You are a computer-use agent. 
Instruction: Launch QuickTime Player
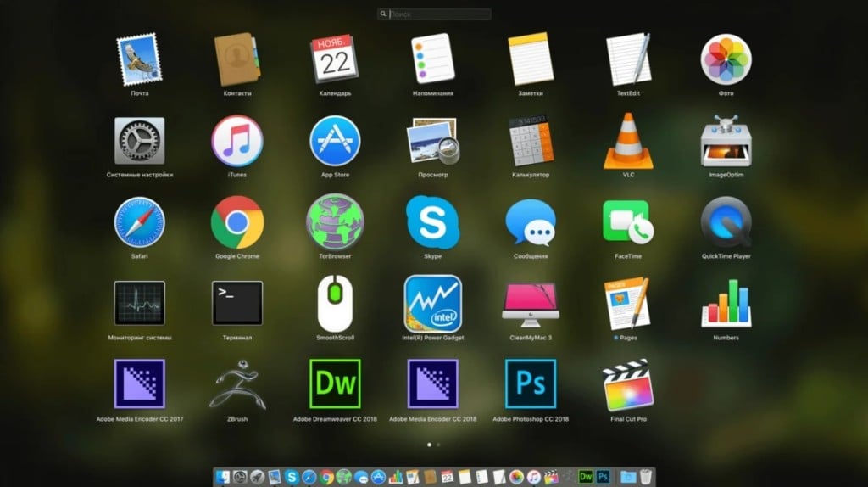[726, 222]
